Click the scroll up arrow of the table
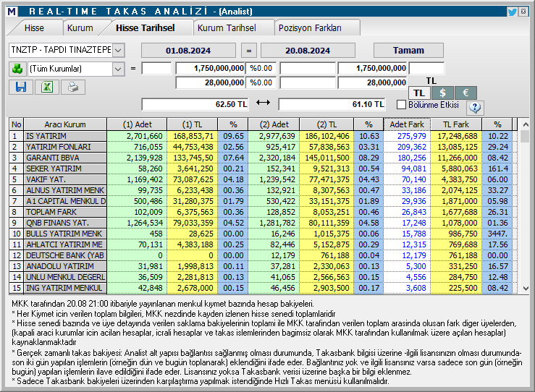 526,124
